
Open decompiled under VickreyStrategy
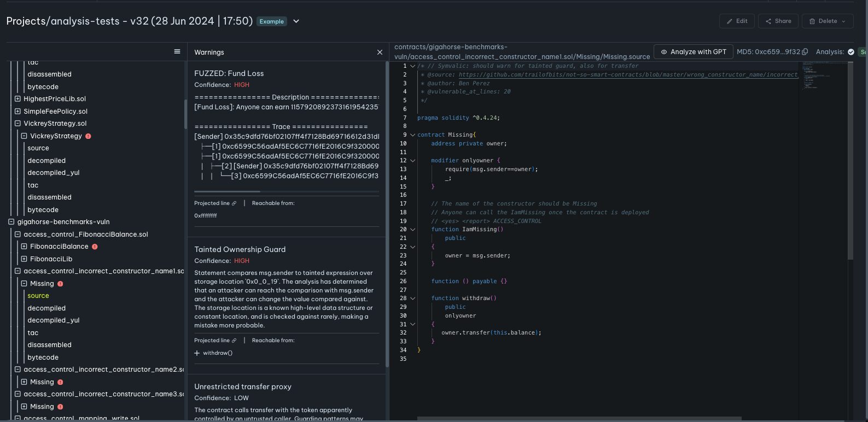[x=46, y=161]
